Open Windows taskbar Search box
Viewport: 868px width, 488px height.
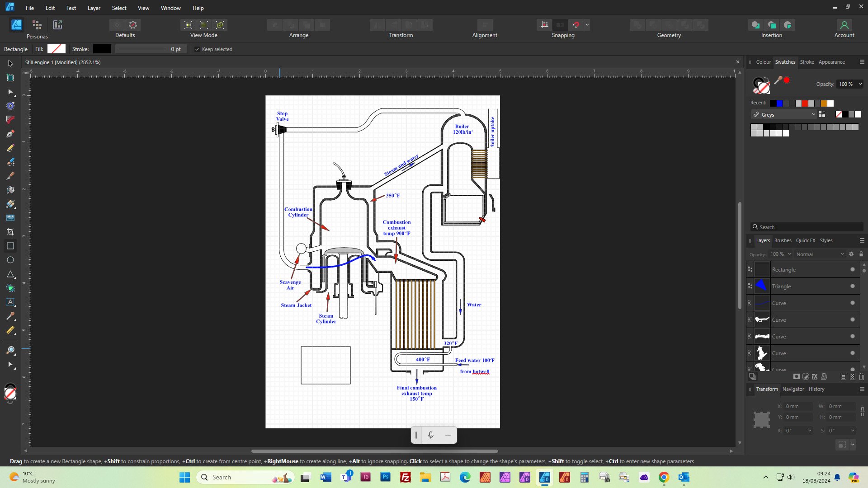(245, 477)
